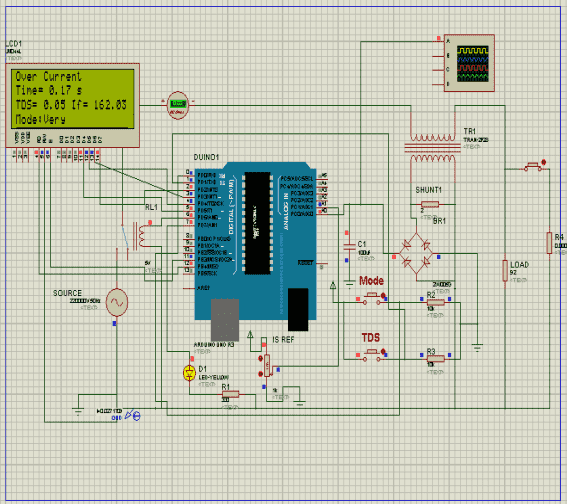This screenshot has width=567, height=504.
Task: Select the SHUNT1 resistor body
Action: point(430,205)
